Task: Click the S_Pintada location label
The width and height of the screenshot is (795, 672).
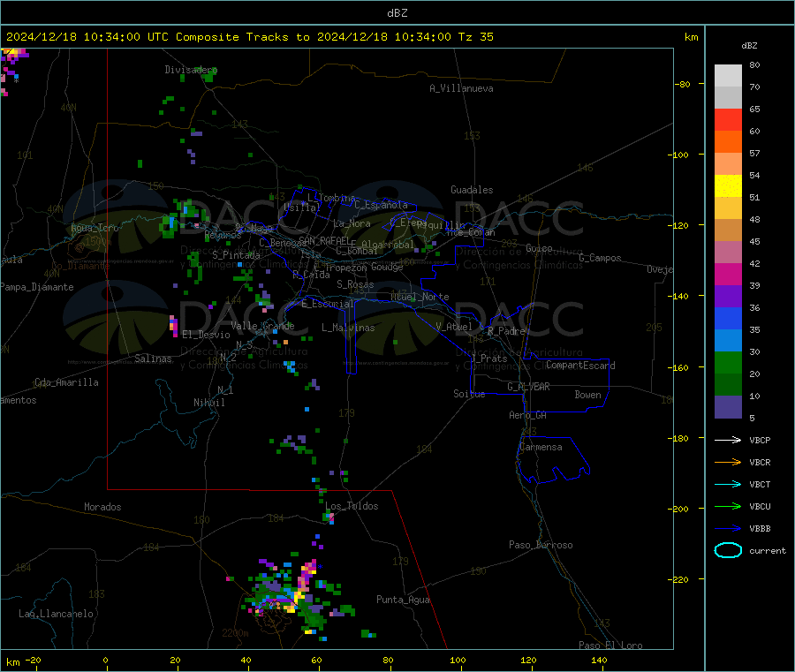Action: [236, 255]
